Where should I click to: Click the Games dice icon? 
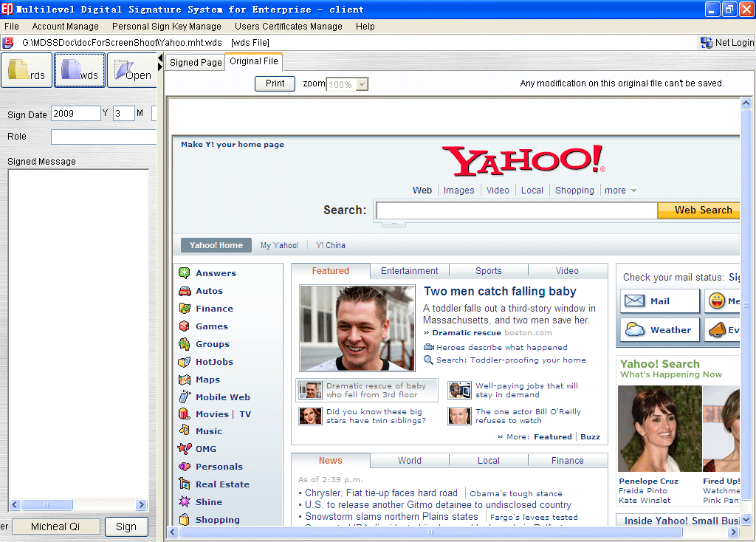pos(184,326)
